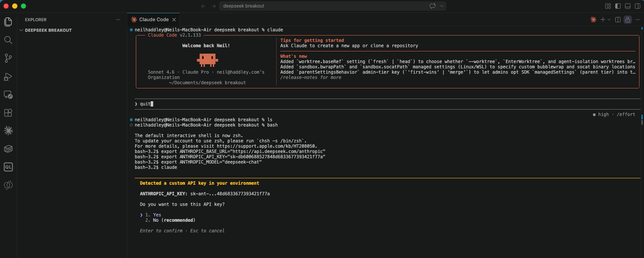Click the macOS green fullscreen window button

tap(23, 6)
